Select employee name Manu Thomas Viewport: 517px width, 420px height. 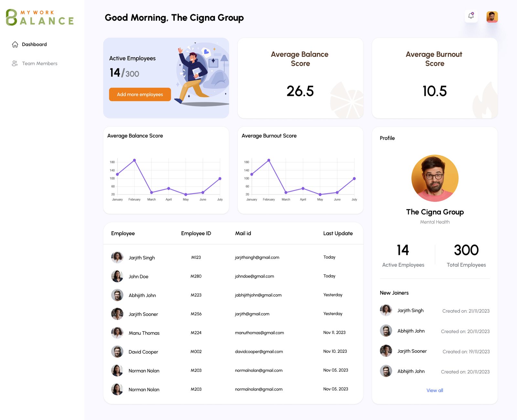coord(144,333)
